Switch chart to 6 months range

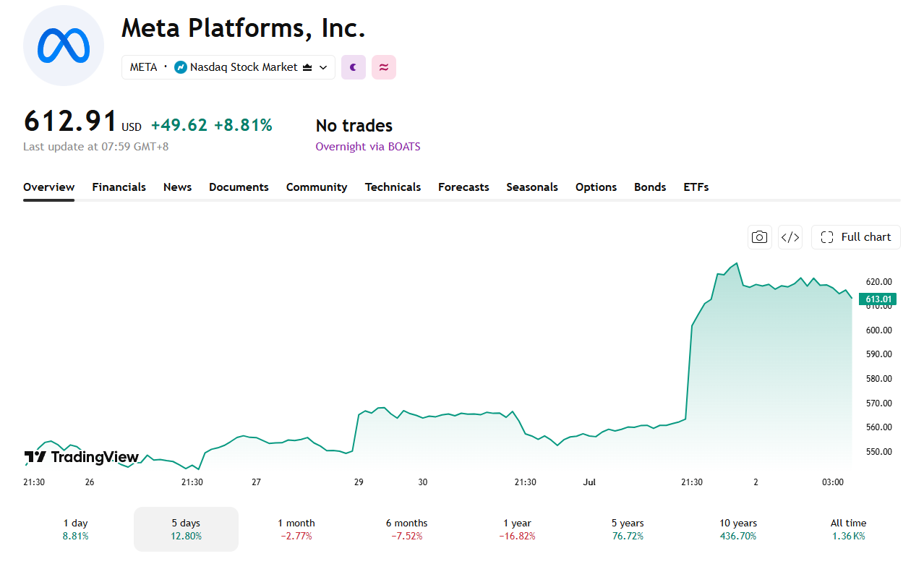point(406,529)
